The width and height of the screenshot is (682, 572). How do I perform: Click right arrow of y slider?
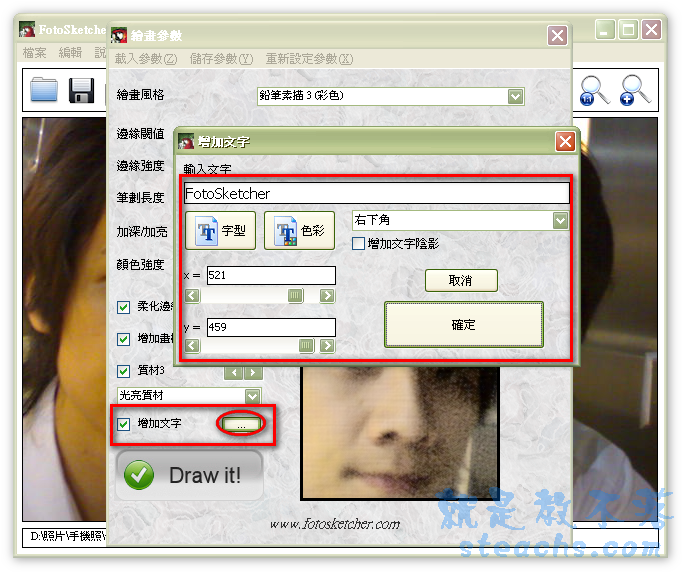[x=327, y=346]
